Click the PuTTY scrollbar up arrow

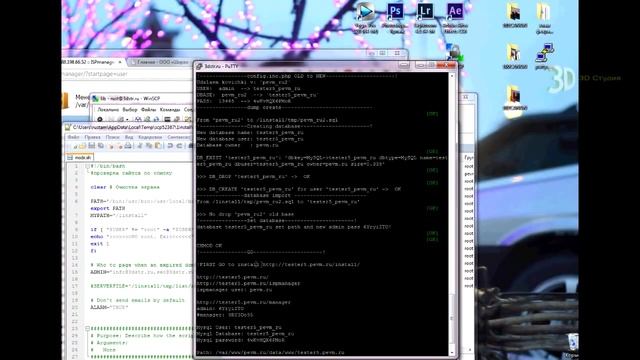tap(452, 76)
